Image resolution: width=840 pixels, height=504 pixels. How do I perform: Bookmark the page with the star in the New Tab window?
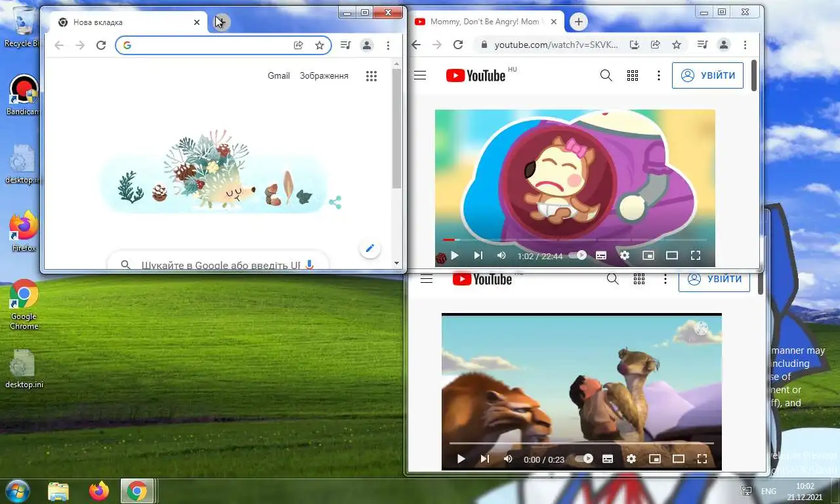tap(320, 45)
